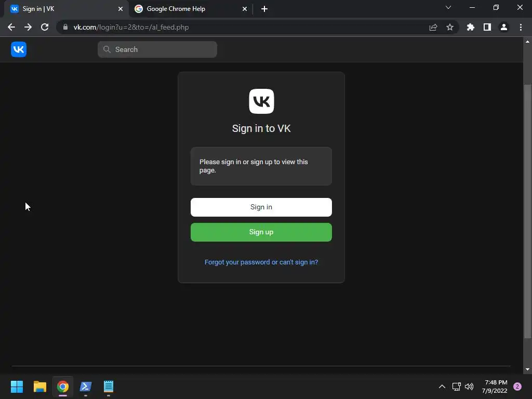Close the Chrome window
Screen dimensions: 532x399
[x=520, y=7]
